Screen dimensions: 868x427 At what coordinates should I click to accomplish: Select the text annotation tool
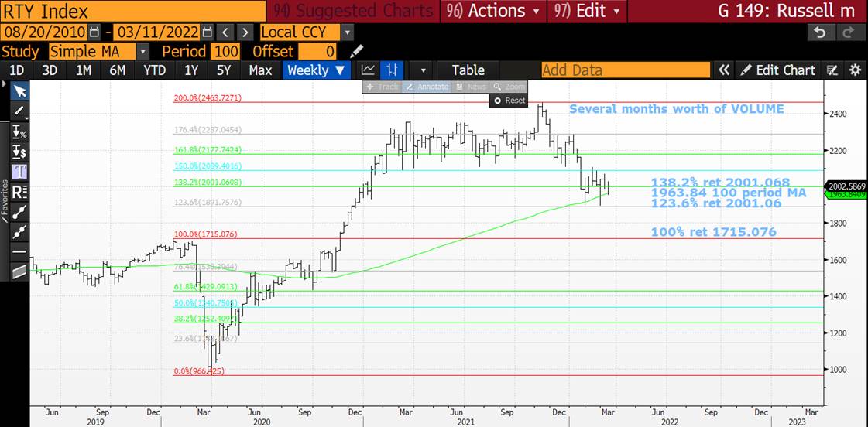tap(20, 171)
